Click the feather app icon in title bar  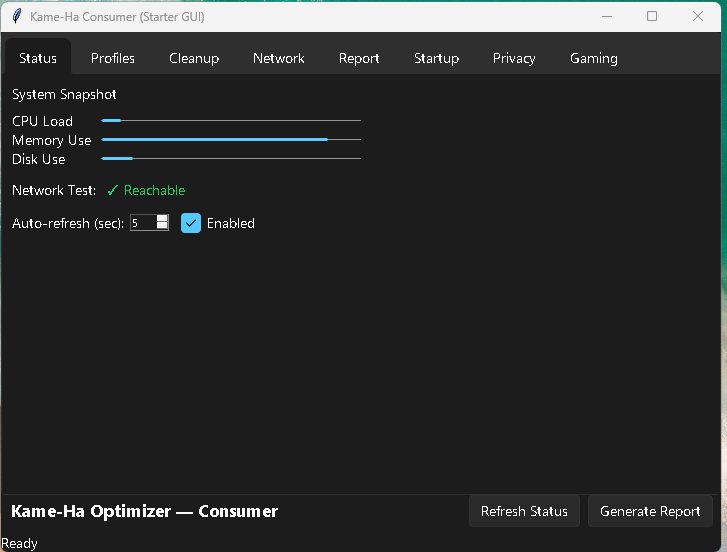pos(17,16)
